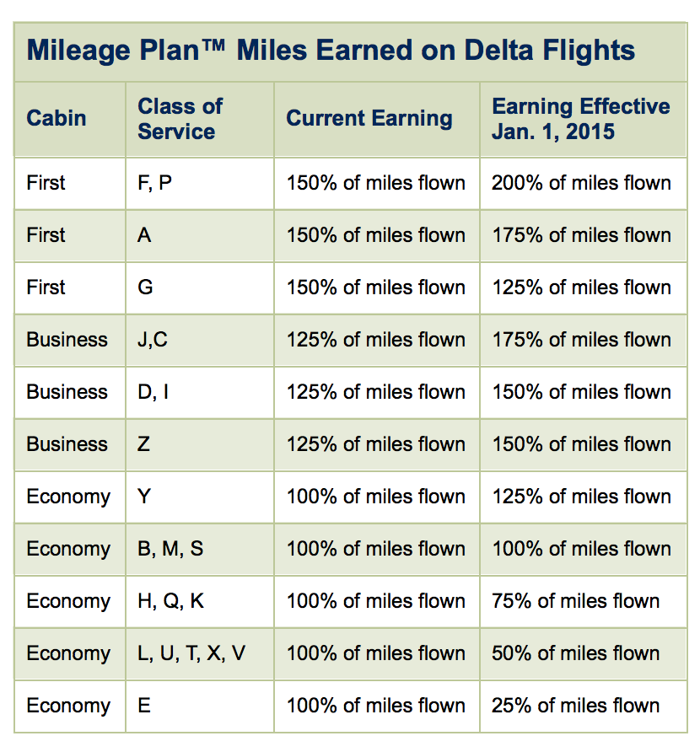Click the Earning Effective Jan. 1, 2015 header
The image size is (700, 752).
(x=581, y=119)
